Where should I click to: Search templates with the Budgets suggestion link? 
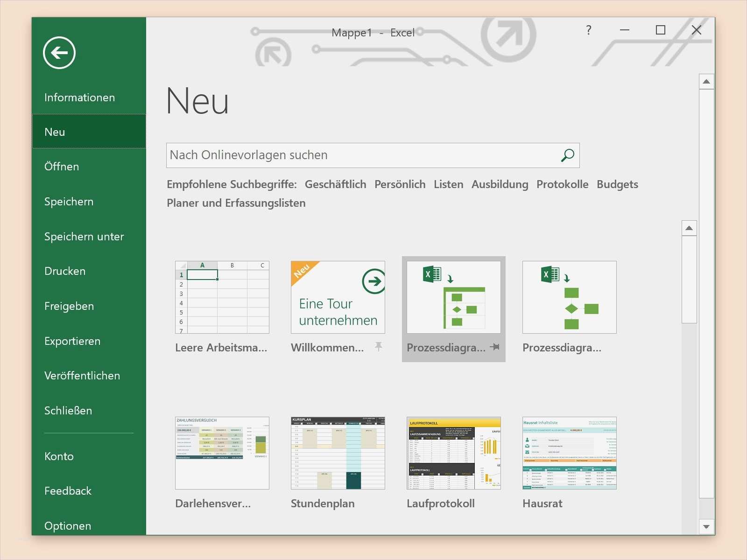(x=617, y=184)
